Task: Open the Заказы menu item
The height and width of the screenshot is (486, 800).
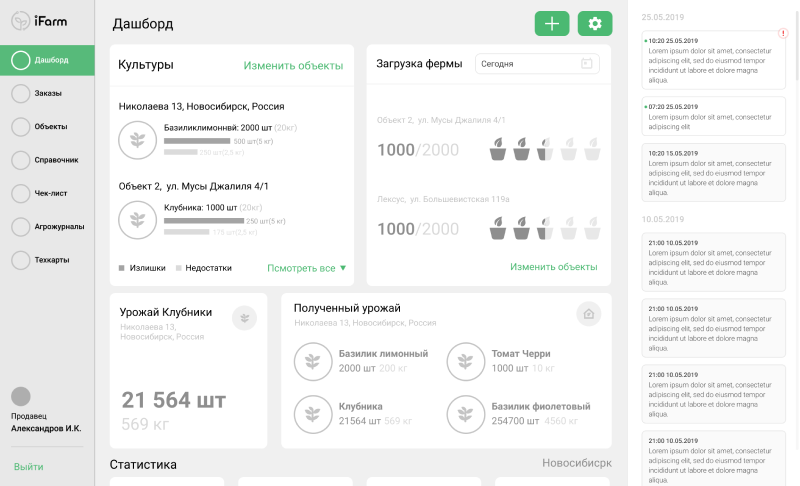Action: (47, 94)
